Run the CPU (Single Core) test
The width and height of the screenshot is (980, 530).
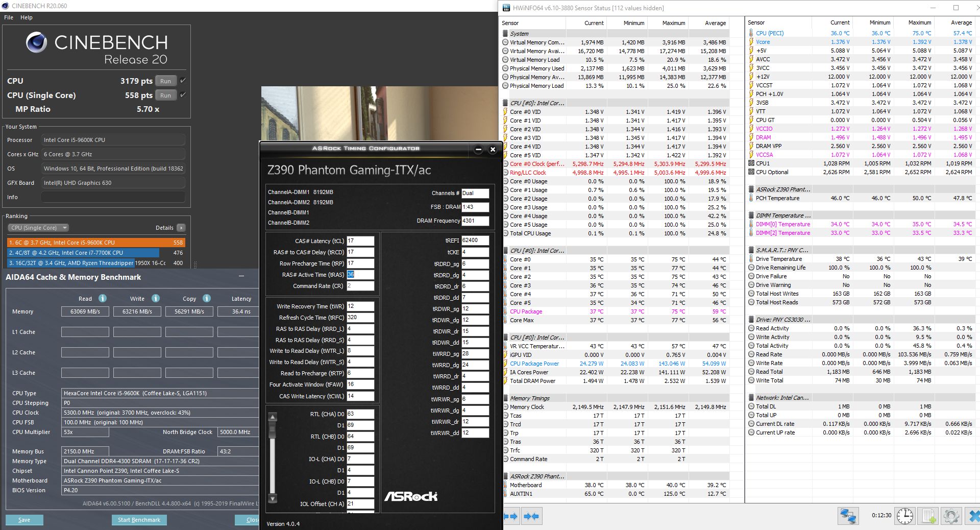[x=166, y=95]
